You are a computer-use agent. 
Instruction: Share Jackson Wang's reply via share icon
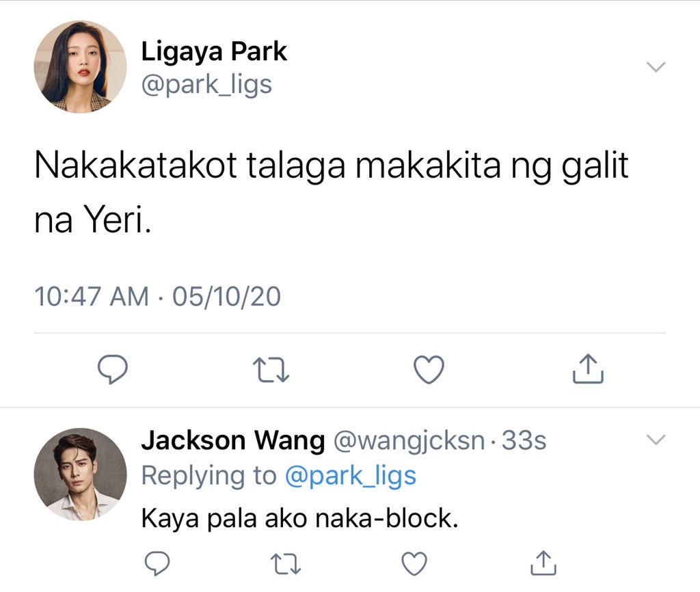tap(543, 563)
